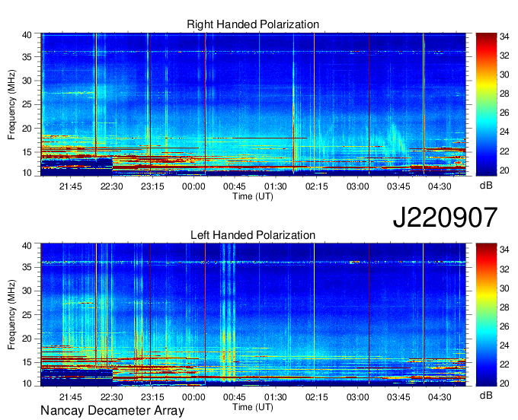
Task: Click the 24 dB value on lower colorbar
Action: (504, 345)
